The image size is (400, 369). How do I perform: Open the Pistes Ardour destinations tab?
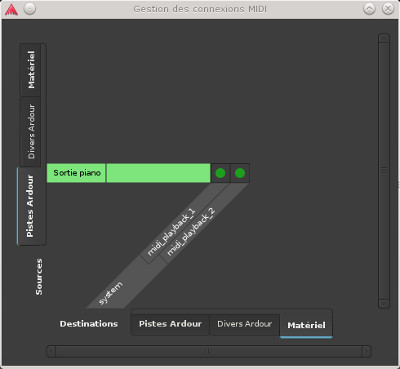pos(170,324)
